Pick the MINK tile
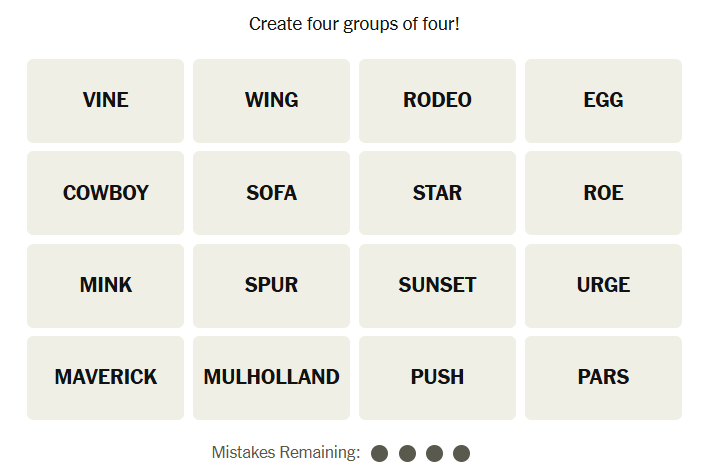 (105, 285)
